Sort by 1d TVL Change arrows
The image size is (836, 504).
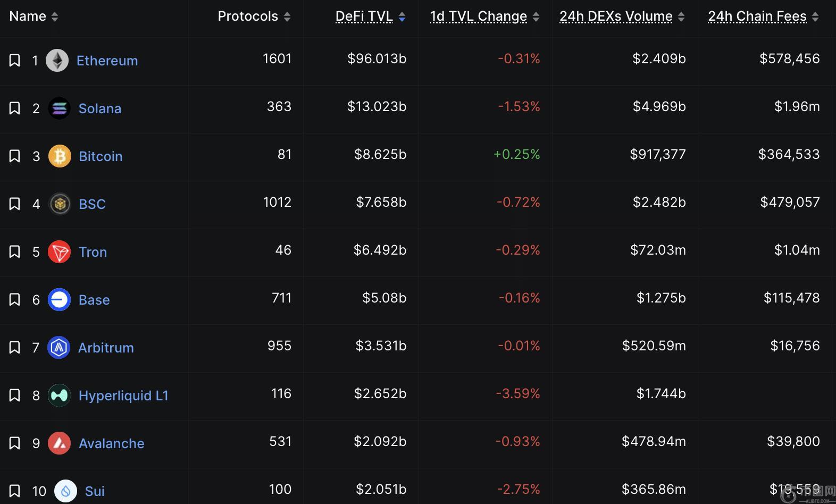point(536,17)
